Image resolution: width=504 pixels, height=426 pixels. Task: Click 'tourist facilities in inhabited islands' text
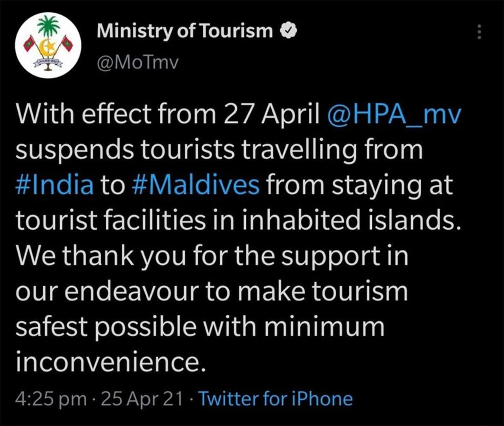[x=238, y=220]
